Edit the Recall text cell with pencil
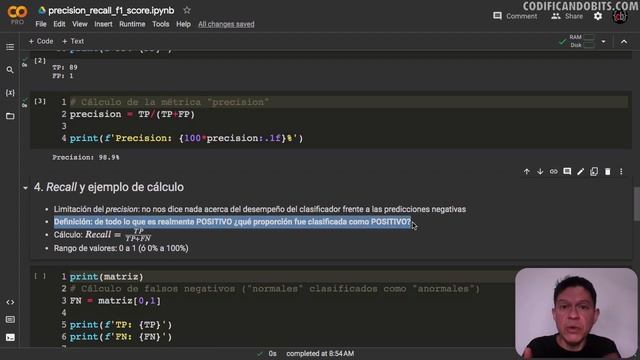The height and width of the screenshot is (360, 640). point(580,171)
